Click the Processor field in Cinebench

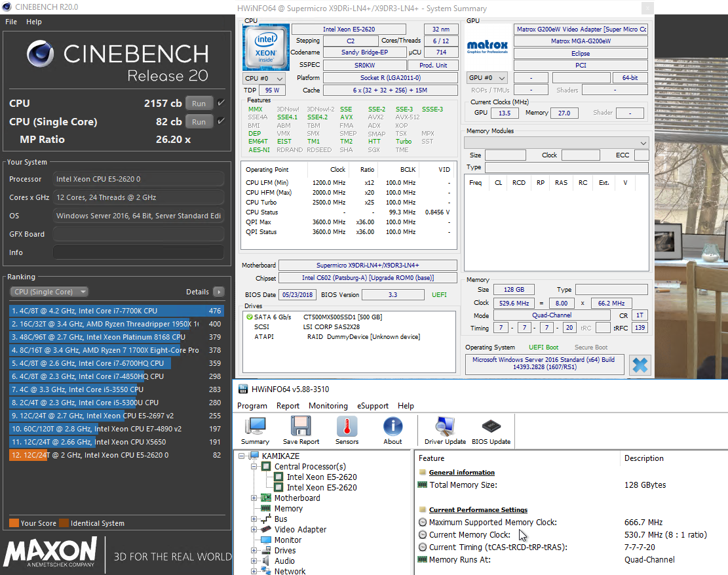coord(138,179)
